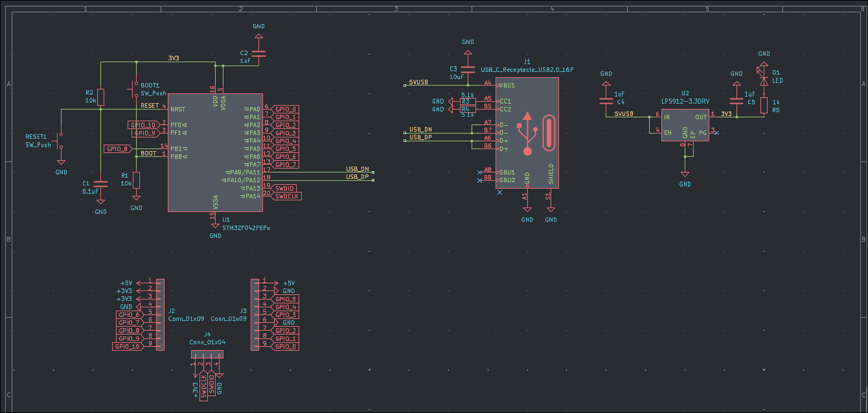The width and height of the screenshot is (868, 413).
Task: Click the 10uF value text of C3
Action: click(457, 77)
